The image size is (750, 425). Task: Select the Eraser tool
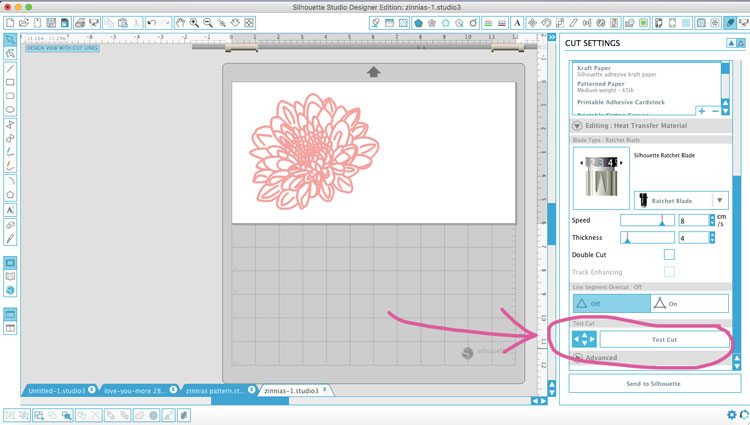point(10,225)
